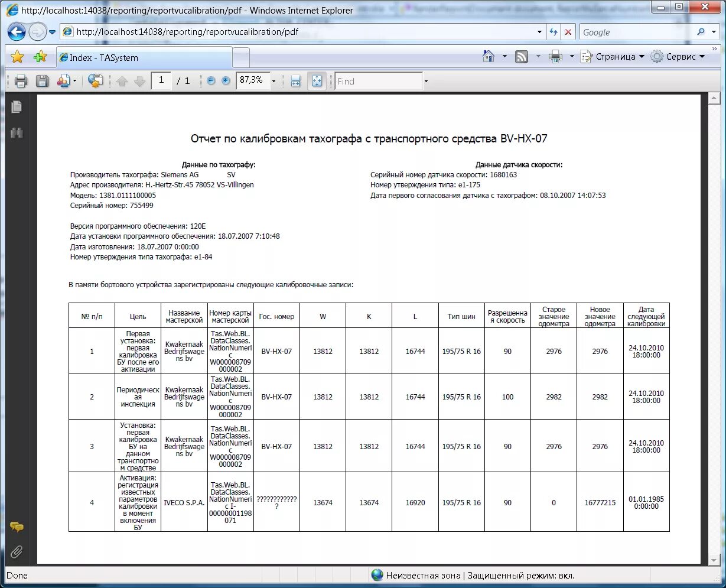Open the recent pages dropdown arrow
Image resolution: width=726 pixels, height=588 pixels.
[x=52, y=32]
